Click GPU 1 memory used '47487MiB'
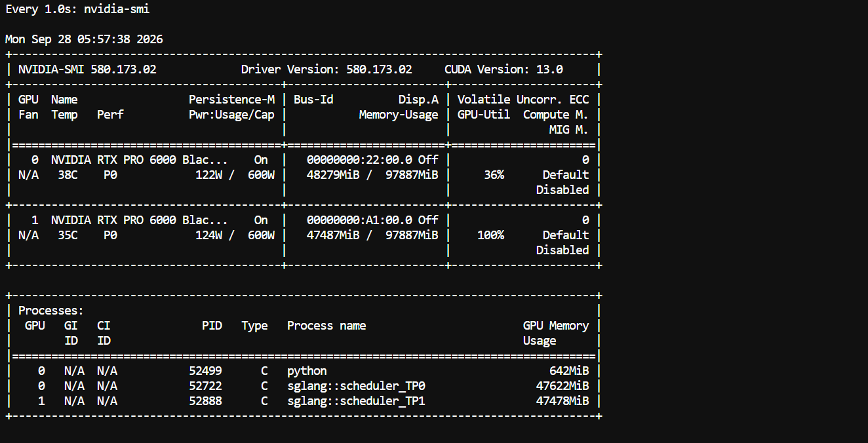The width and height of the screenshot is (868, 443). 333,235
